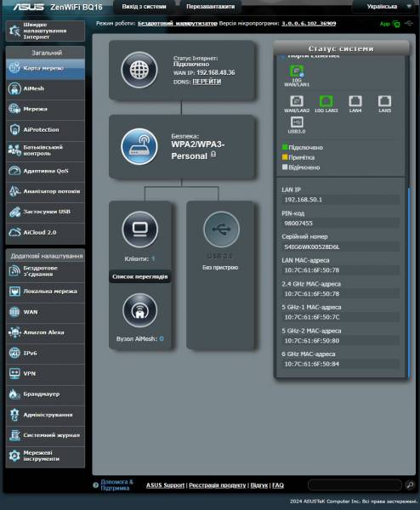Image resolution: width=420 pixels, height=510 pixels.
Task: Open Бездротове з'єднання wireless icon
Action: (x=14, y=271)
